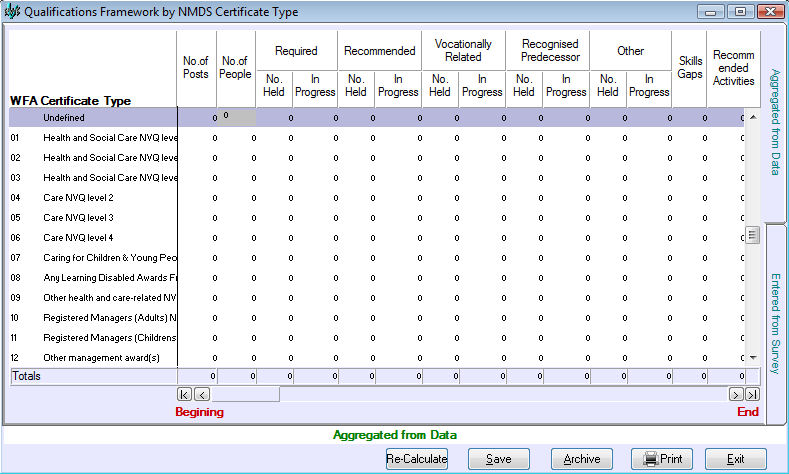The width and height of the screenshot is (789, 474).
Task: Click the No.of Posts column header
Action: coord(196,67)
